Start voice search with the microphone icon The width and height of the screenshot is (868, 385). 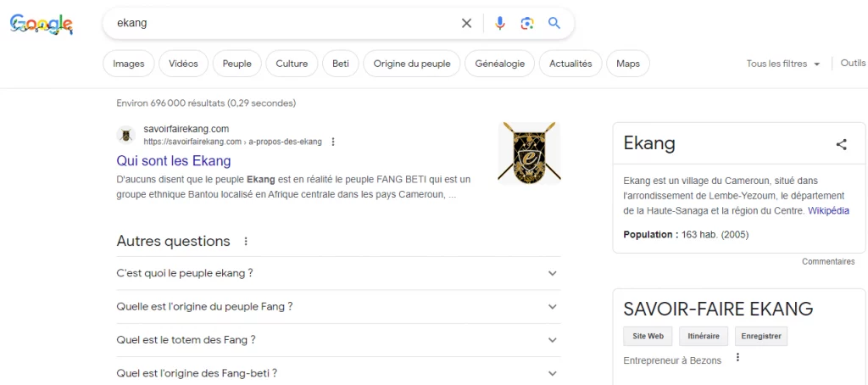500,23
